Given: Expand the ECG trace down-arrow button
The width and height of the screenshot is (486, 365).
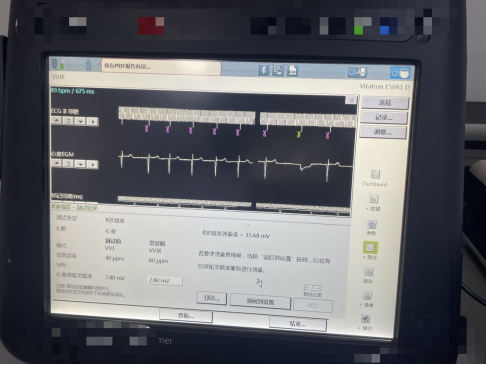Looking at the screenshot, I should [81, 121].
